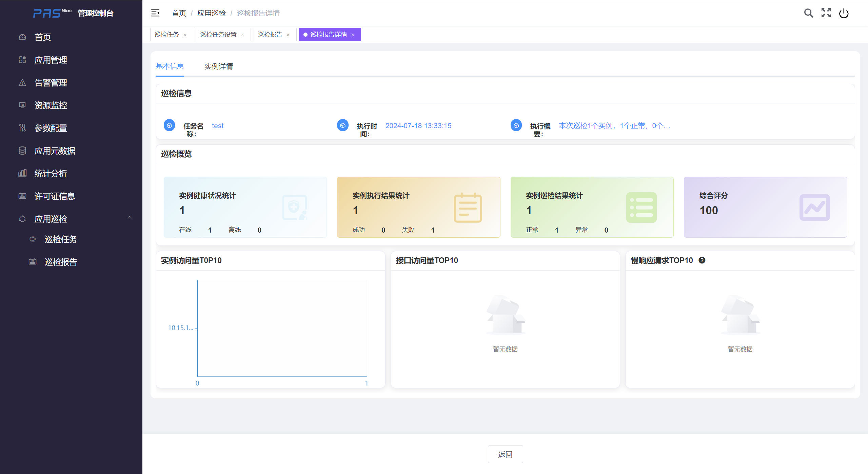Open 巡检任务 submenu item
This screenshot has width=868, height=474.
tap(61, 239)
